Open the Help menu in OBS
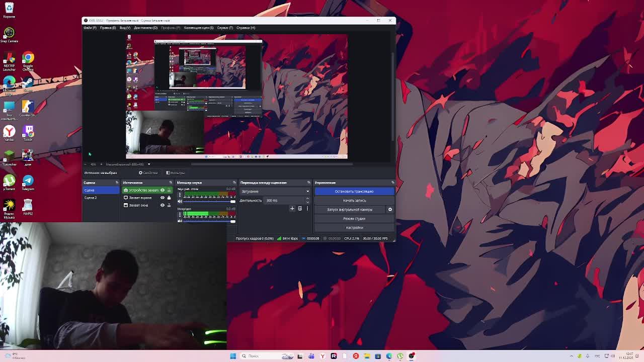This screenshot has width=644, height=362. click(x=246, y=28)
